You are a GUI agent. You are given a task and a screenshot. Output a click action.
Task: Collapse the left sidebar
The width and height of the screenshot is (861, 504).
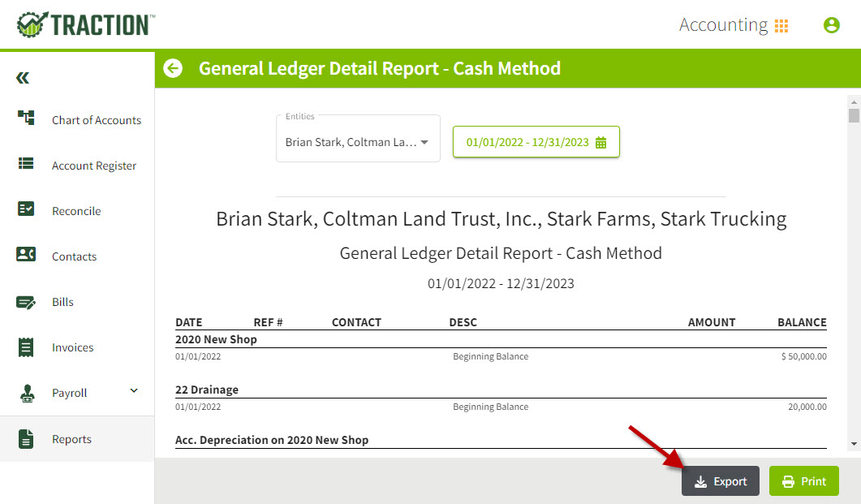click(x=23, y=77)
